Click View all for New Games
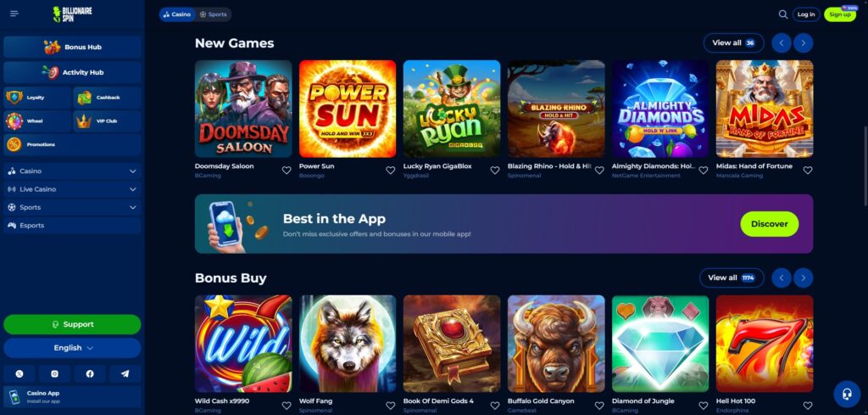 tap(733, 42)
